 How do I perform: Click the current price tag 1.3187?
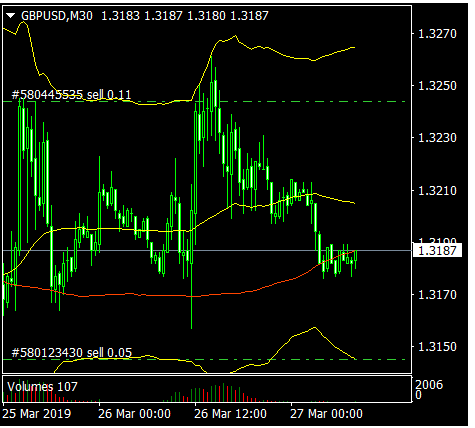437,250
